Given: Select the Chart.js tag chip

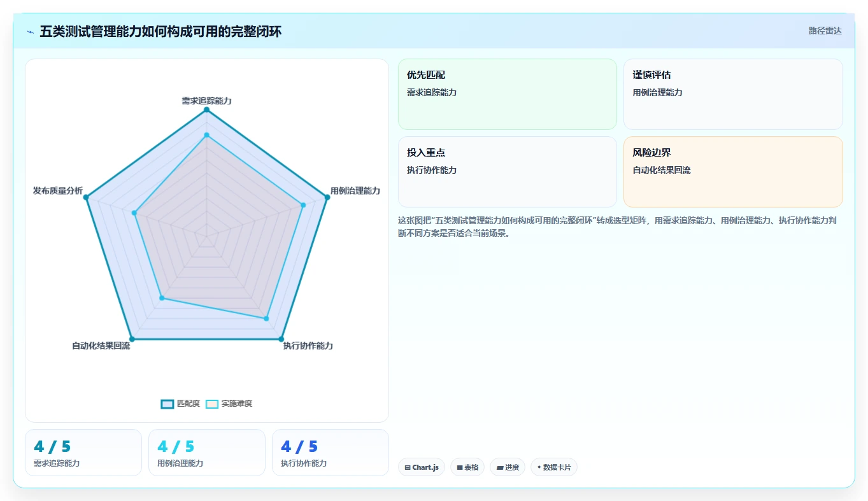Looking at the screenshot, I should point(421,467).
